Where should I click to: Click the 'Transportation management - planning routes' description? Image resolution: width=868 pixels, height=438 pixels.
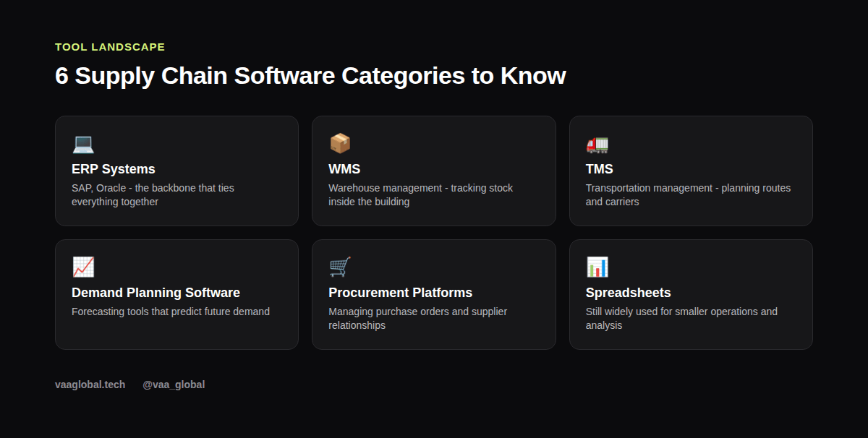(689, 195)
